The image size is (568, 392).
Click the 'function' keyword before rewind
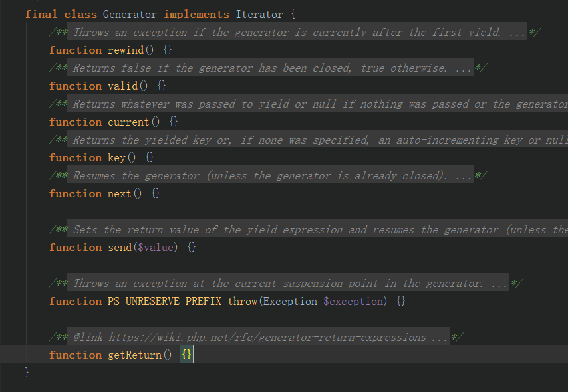point(75,50)
